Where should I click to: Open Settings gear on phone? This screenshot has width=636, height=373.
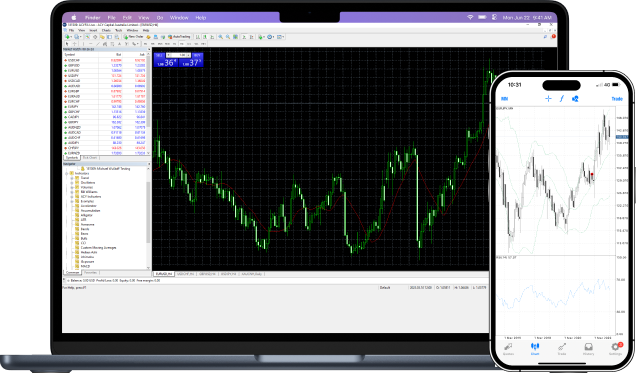pyautogui.click(x=615, y=349)
